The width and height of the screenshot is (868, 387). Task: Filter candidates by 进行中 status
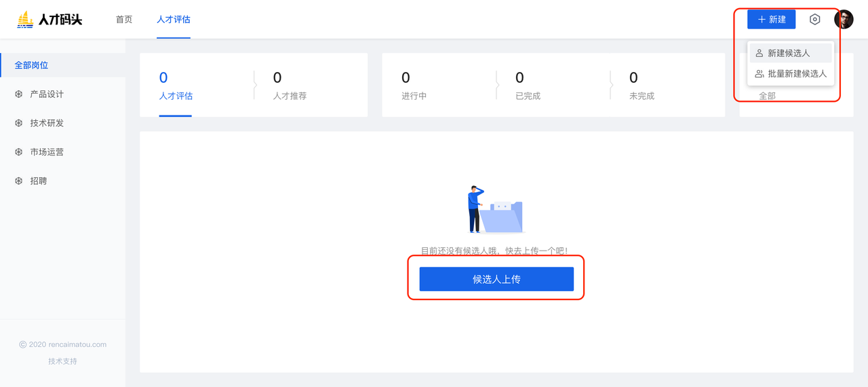click(414, 86)
